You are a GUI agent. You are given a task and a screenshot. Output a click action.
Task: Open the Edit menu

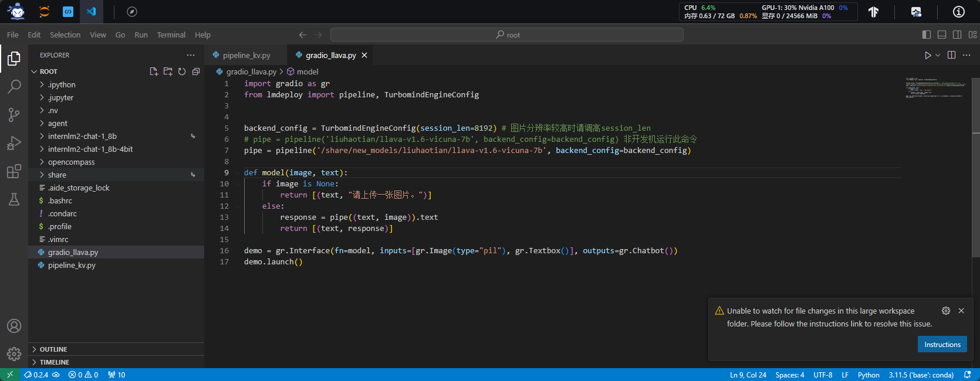point(34,35)
